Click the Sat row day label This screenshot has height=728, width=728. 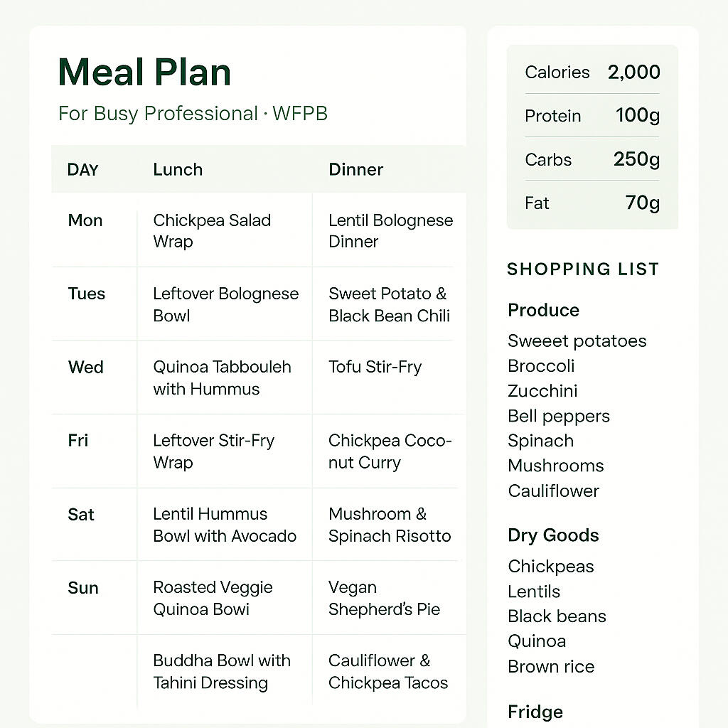pos(81,515)
